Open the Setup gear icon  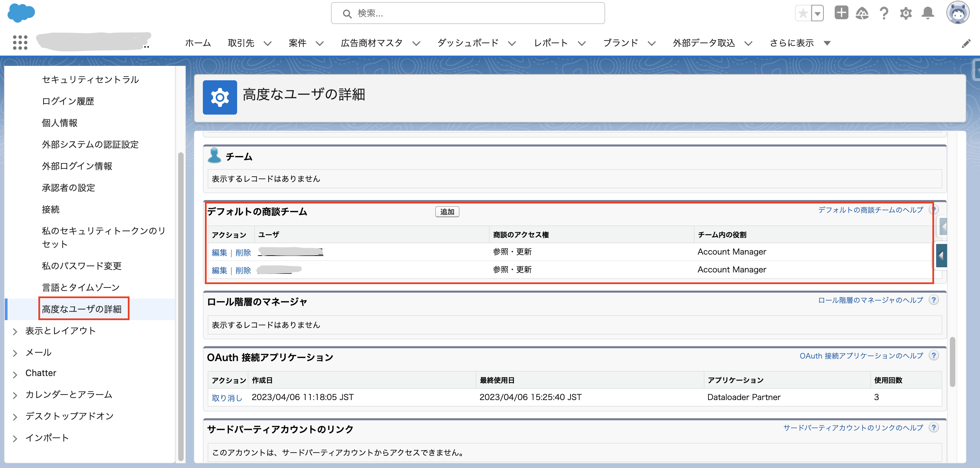tap(905, 13)
